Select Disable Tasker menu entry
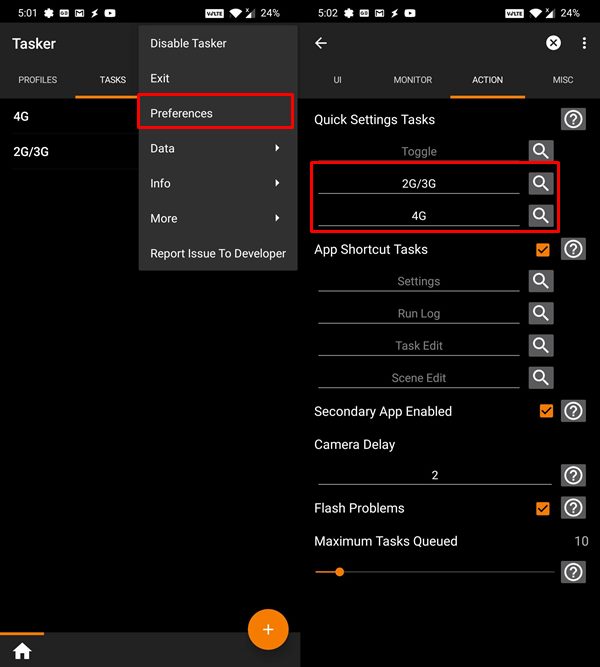 click(217, 43)
